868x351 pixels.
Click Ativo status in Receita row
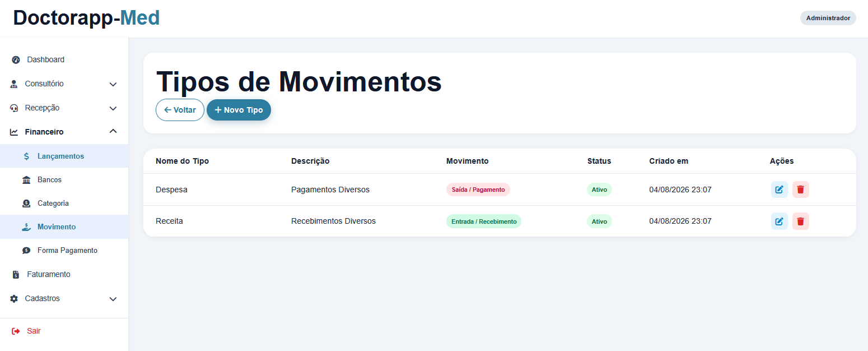[599, 221]
